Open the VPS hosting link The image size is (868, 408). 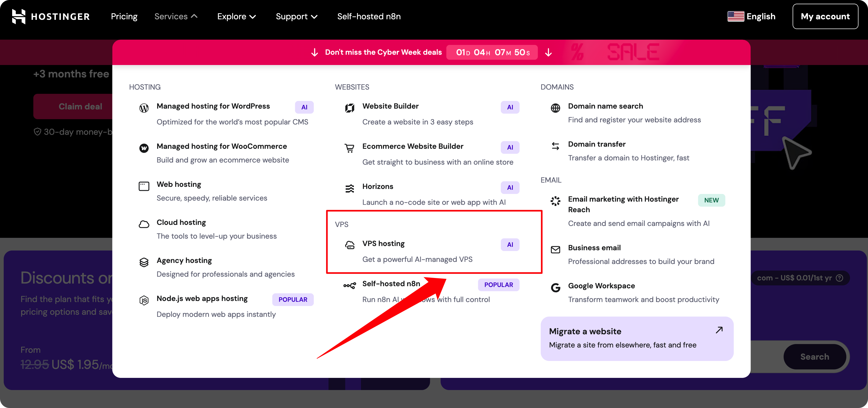[383, 243]
